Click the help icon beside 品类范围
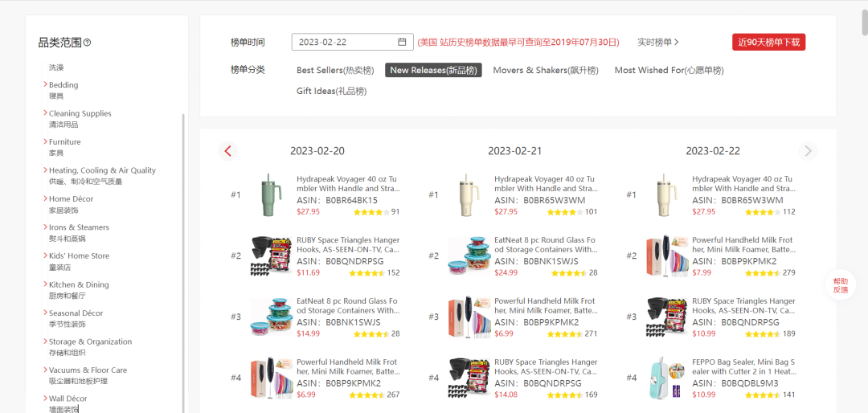 click(x=87, y=43)
